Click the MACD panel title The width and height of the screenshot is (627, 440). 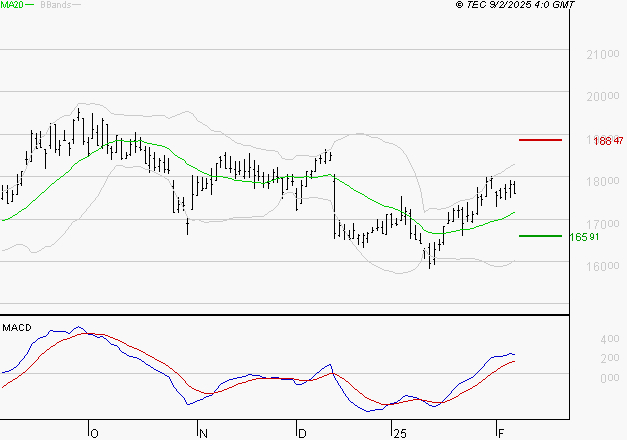tap(17, 328)
